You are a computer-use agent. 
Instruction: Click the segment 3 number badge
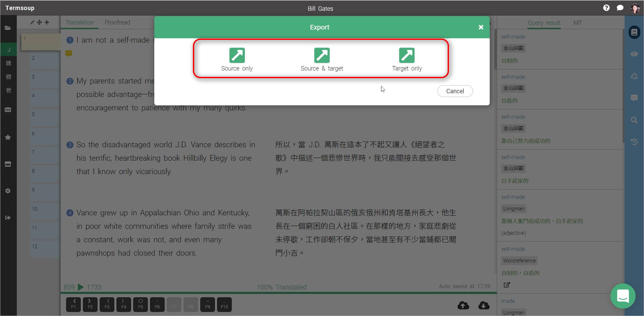(x=70, y=145)
